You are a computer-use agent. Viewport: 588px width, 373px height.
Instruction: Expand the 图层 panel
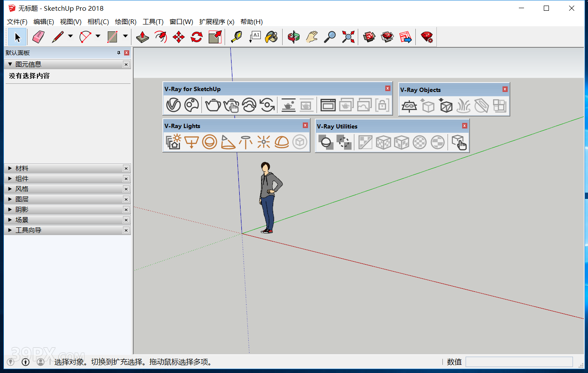point(10,199)
